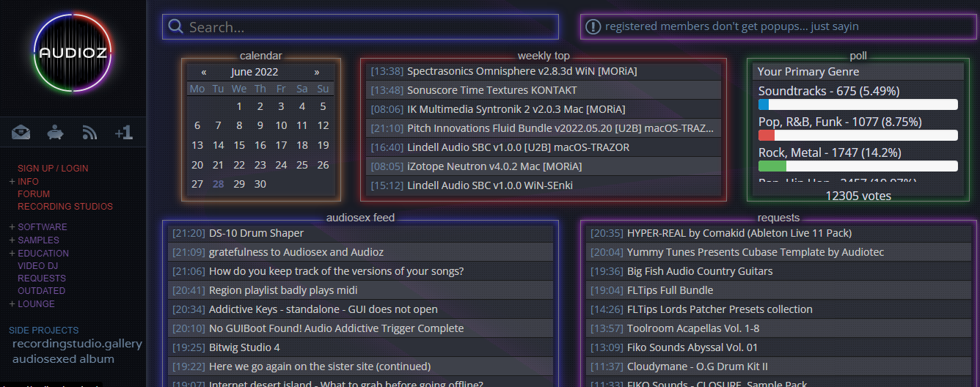Image resolution: width=980 pixels, height=387 pixels.
Task: Expand the EDUCATION menu plus sign
Action: pyautogui.click(x=12, y=254)
